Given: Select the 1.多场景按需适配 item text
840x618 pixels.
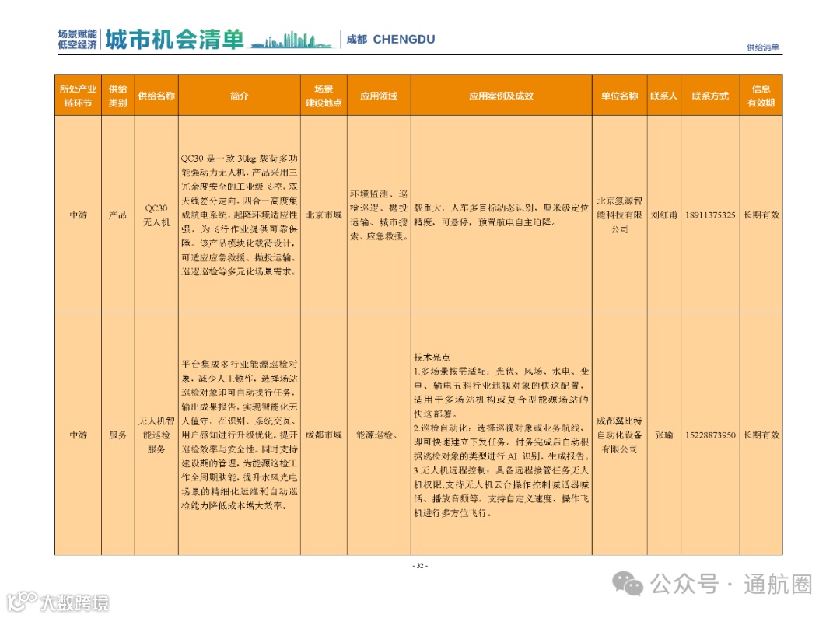Looking at the screenshot, I should [x=502, y=393].
